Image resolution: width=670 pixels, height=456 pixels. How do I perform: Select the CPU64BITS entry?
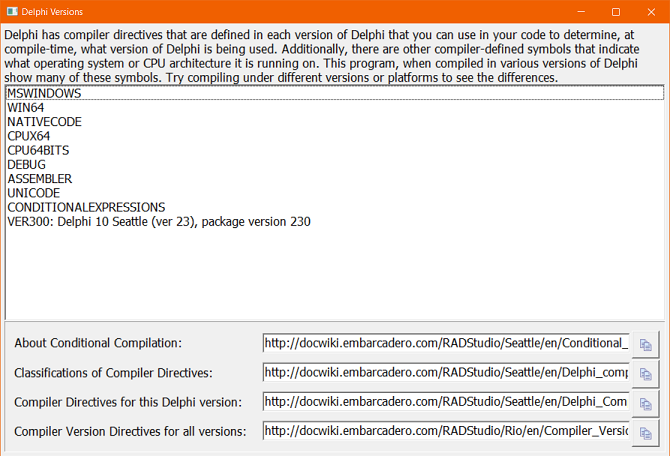coord(335,150)
